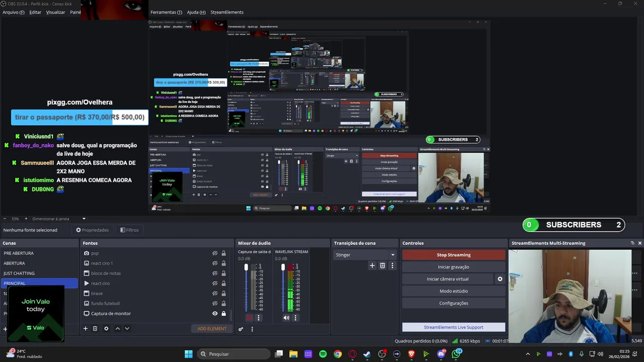This screenshot has width=644, height=362.
Task: Click the ADD ELEMENT button
Action: pos(212,329)
